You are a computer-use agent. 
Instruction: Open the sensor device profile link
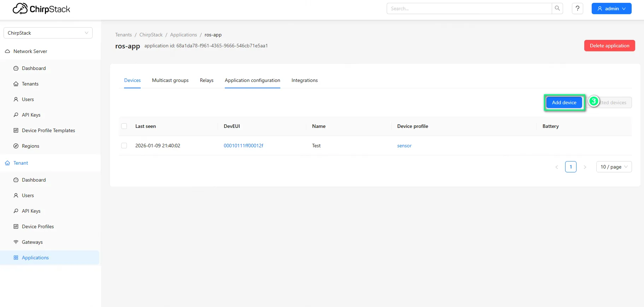tap(404, 146)
